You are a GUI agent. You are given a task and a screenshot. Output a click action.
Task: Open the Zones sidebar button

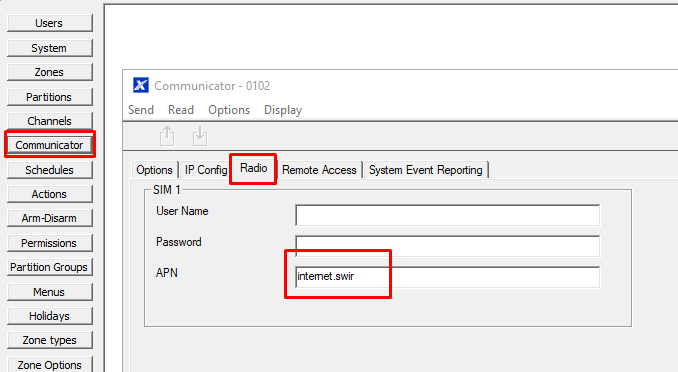pyautogui.click(x=49, y=72)
